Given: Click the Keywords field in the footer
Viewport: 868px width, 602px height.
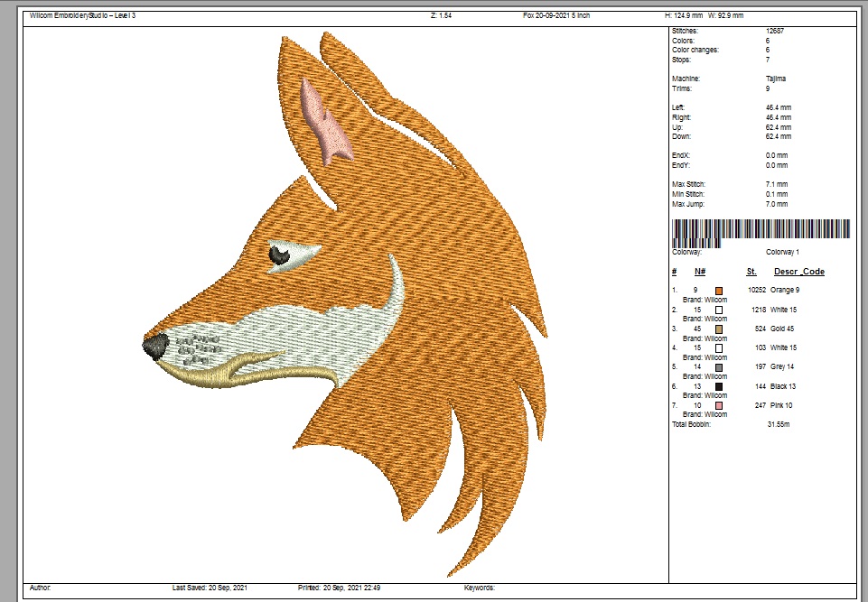Looking at the screenshot, I should click(x=480, y=588).
